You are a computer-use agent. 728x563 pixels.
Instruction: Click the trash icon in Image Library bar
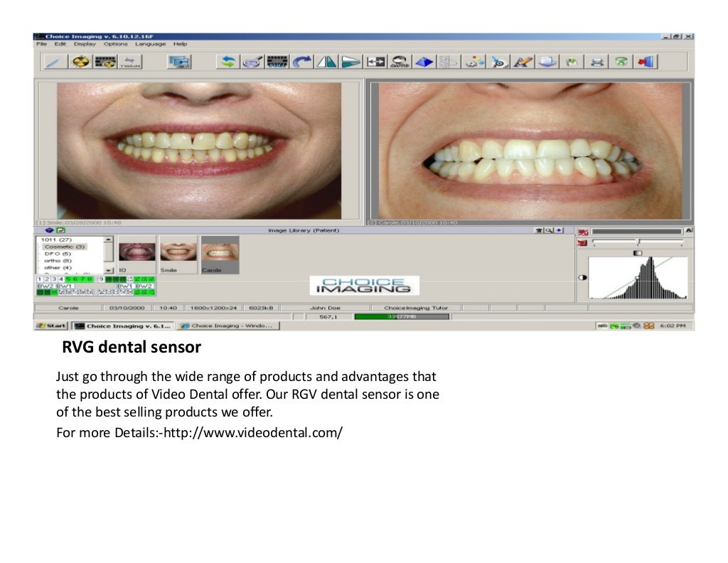coord(539,230)
